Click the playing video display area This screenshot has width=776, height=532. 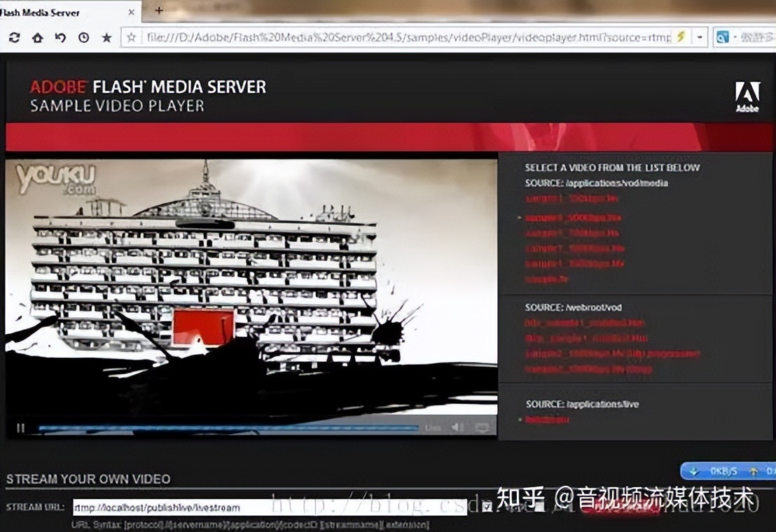coord(251,288)
